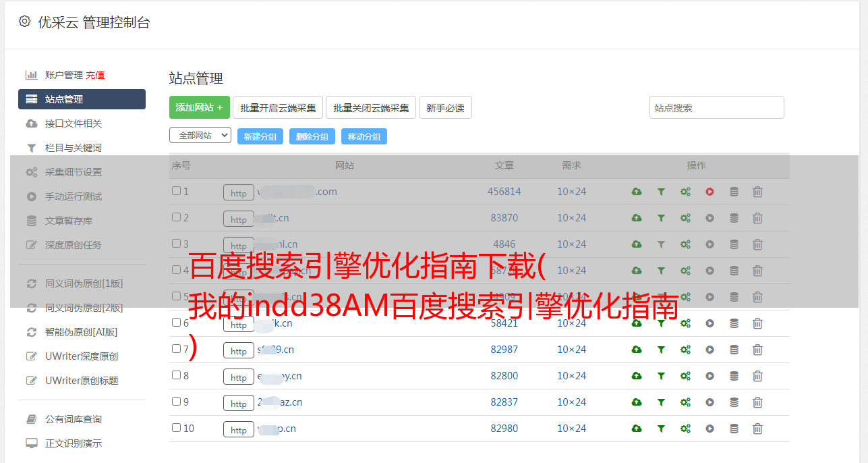Click the filter funnel icon for row 7
Image resolution: width=868 pixels, height=463 pixels.
tap(661, 350)
